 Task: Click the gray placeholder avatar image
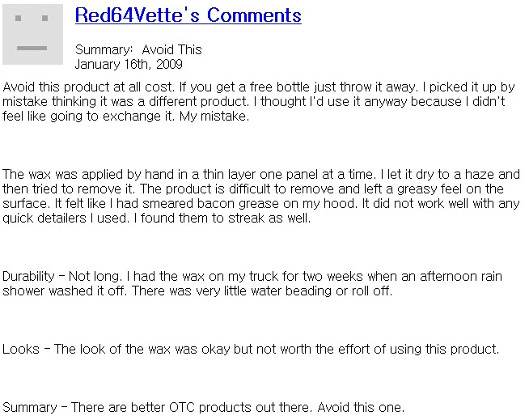(32, 34)
